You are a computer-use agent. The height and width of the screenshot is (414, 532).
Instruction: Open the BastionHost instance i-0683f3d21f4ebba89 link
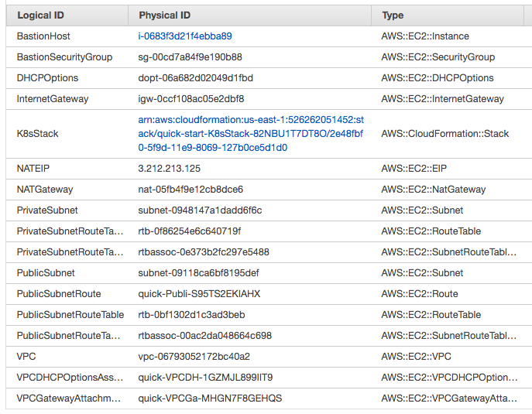[185, 36]
